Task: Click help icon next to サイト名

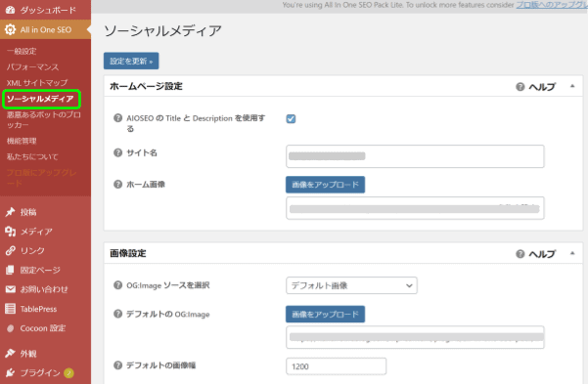Action: pos(117,152)
